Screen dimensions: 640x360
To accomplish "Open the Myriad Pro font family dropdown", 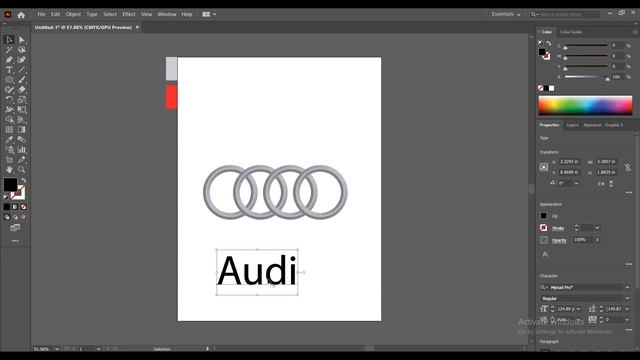I will (627, 287).
